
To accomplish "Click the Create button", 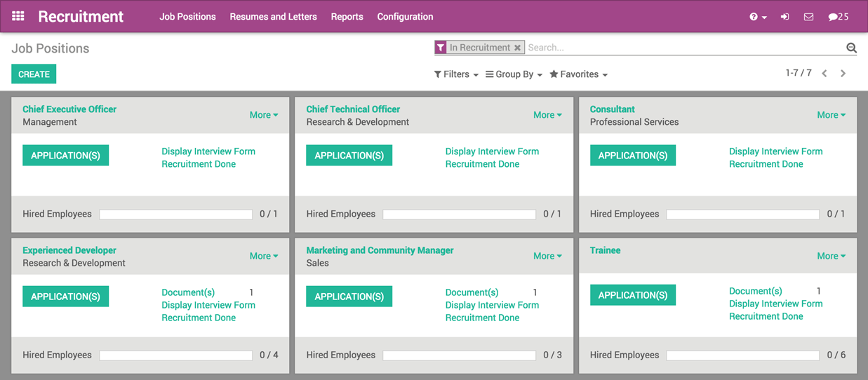I will tap(34, 74).
